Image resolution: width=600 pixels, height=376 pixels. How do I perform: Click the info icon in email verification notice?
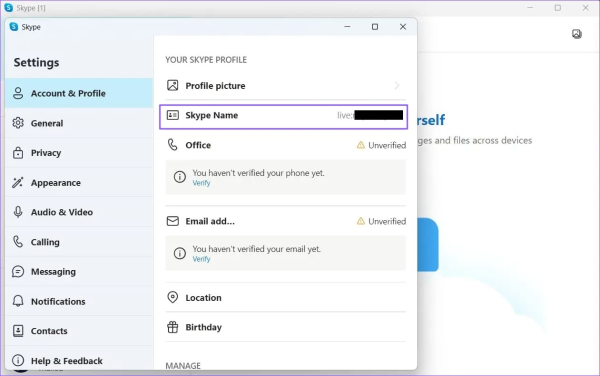pos(179,253)
